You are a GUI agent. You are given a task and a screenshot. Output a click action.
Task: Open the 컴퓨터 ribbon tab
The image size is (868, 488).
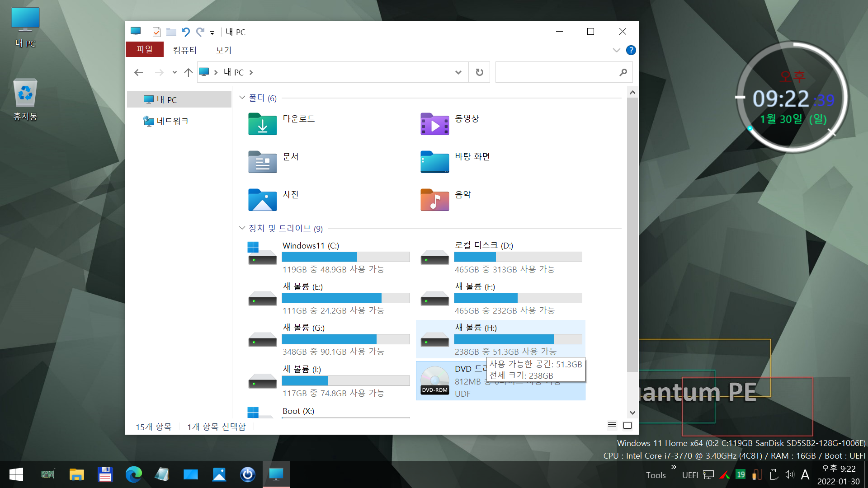pyautogui.click(x=185, y=50)
